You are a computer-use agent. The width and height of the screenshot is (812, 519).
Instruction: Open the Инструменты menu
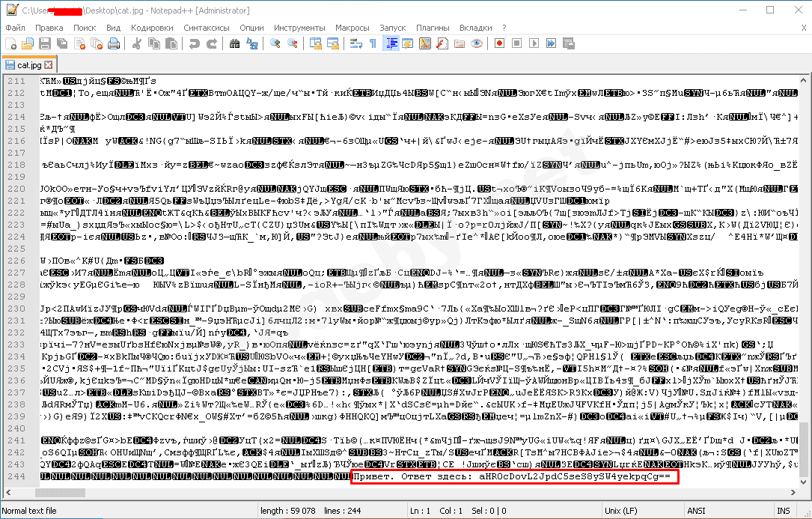pos(299,28)
